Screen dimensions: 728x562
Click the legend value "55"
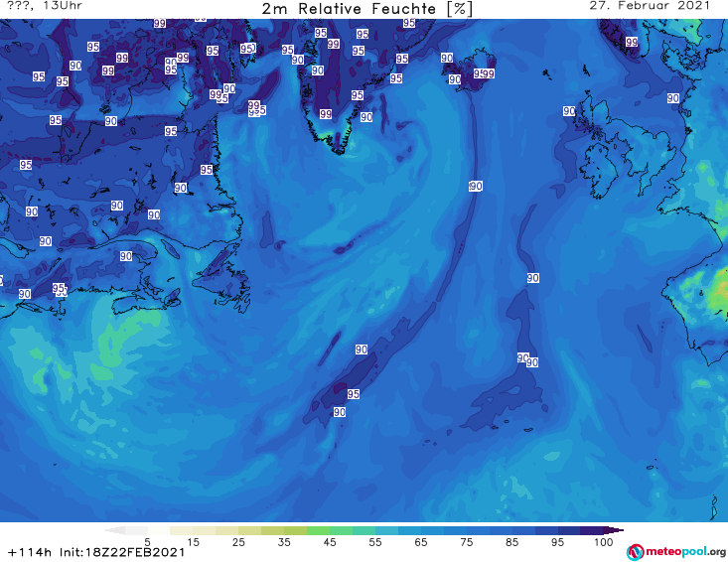pyautogui.click(x=375, y=542)
